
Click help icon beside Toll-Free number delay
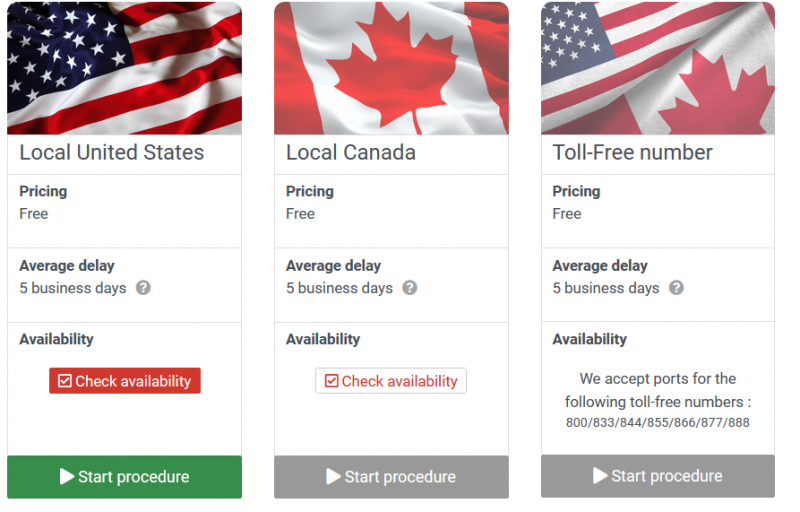(x=677, y=288)
